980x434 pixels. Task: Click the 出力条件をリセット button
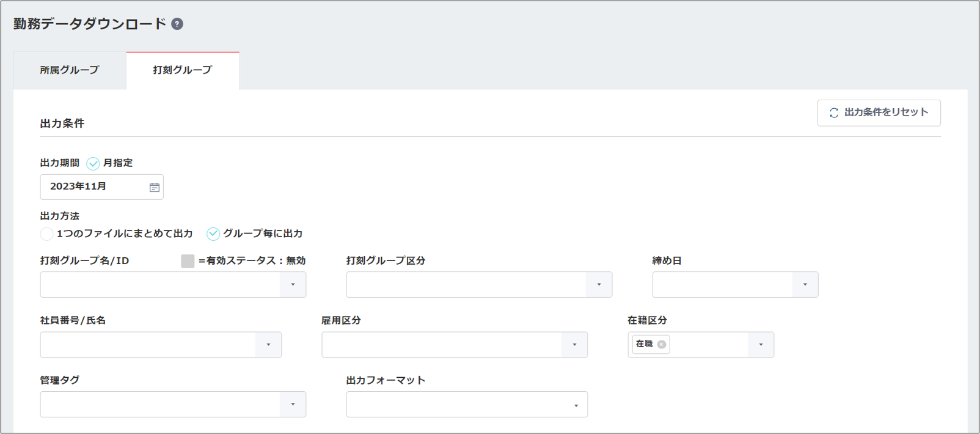pos(879,113)
